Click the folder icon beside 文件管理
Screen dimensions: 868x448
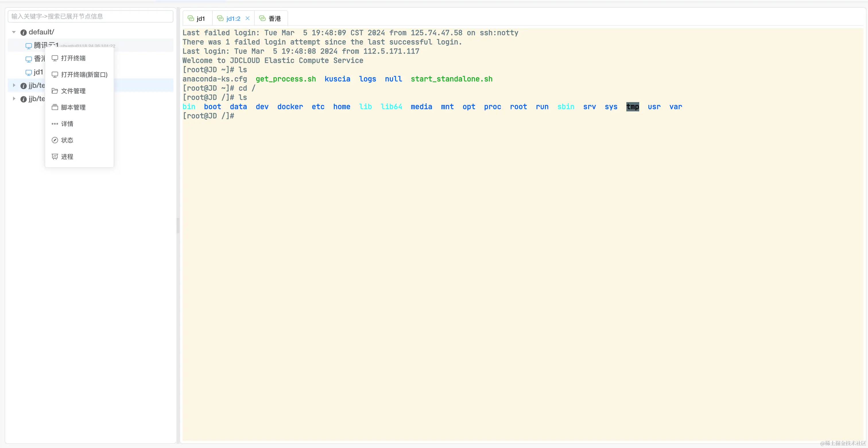(55, 91)
